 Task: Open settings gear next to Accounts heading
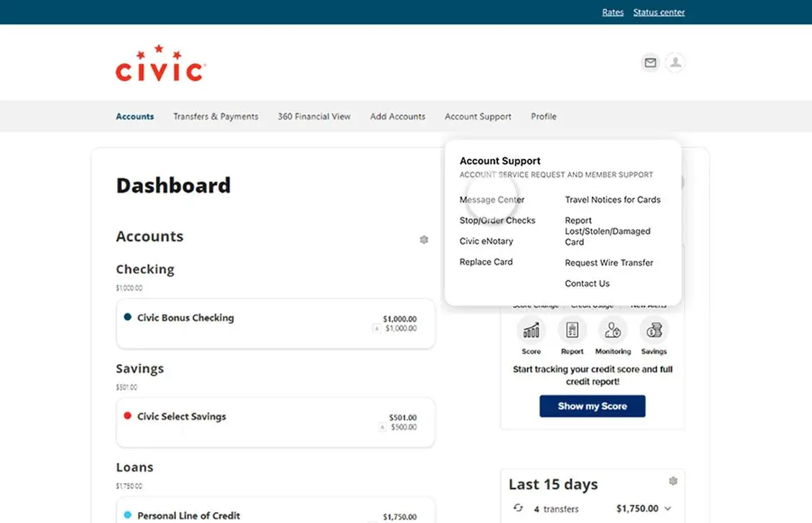pos(424,239)
